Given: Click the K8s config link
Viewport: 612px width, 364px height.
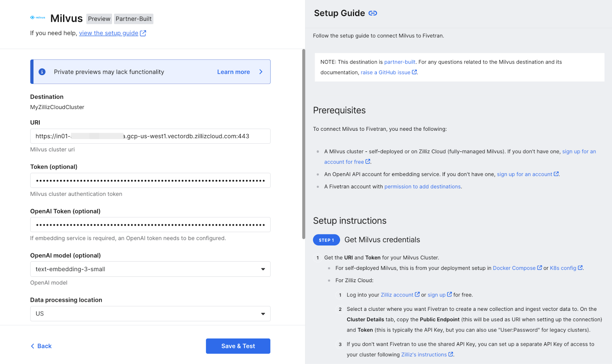Looking at the screenshot, I should tap(563, 268).
